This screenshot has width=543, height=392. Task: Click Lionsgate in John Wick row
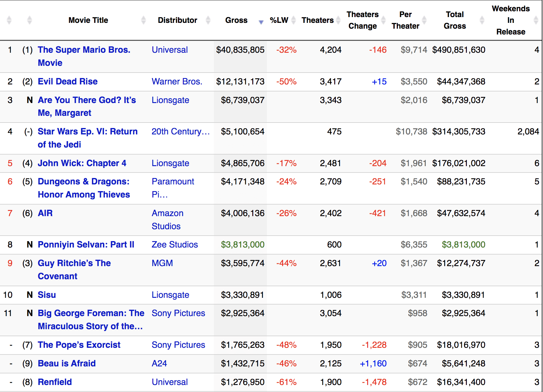170,163
